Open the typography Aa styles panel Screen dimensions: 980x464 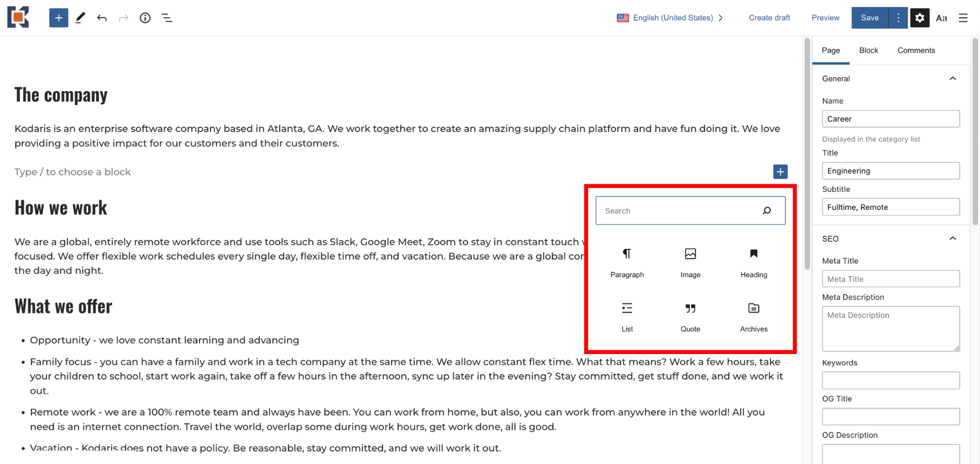(x=941, y=18)
